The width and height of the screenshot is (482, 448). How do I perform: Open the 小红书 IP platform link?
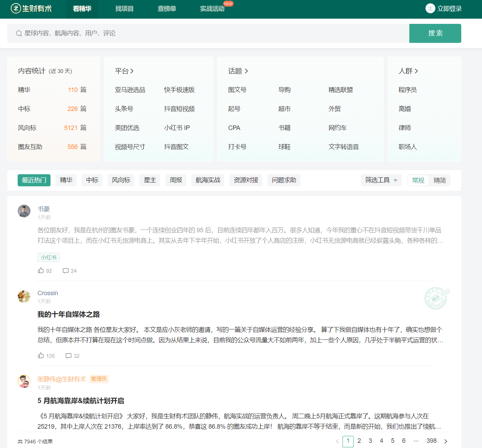177,128
